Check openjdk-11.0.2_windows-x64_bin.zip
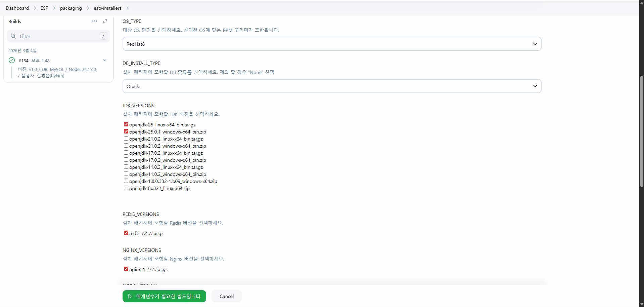Screen dimensions: 644x307 [x=126, y=174]
